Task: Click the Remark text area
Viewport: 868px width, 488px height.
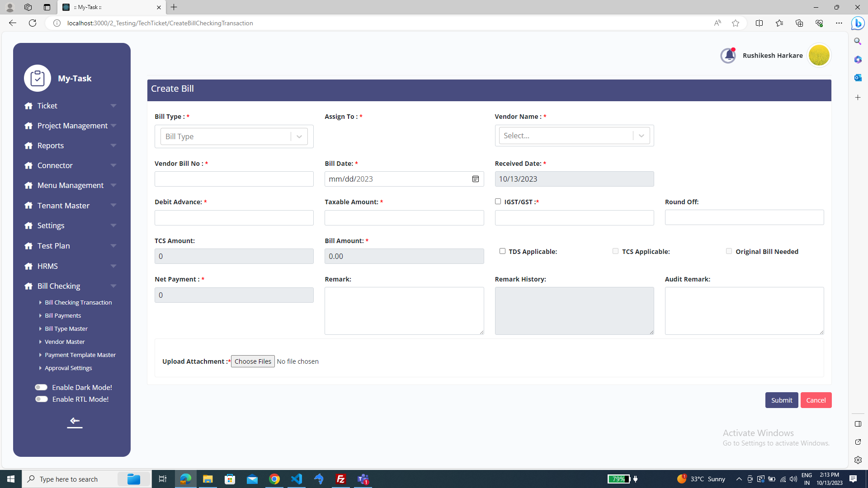Action: pos(404,311)
